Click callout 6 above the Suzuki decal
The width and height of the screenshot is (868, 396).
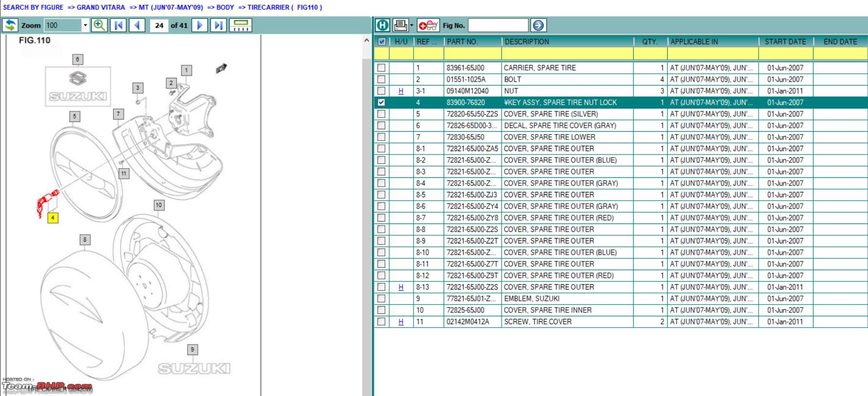coord(78,59)
